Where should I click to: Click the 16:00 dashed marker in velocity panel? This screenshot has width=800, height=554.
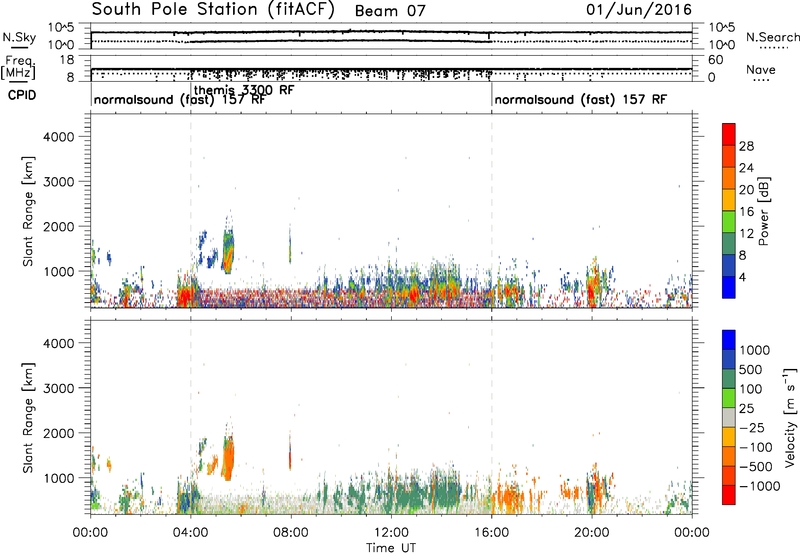tap(492, 417)
